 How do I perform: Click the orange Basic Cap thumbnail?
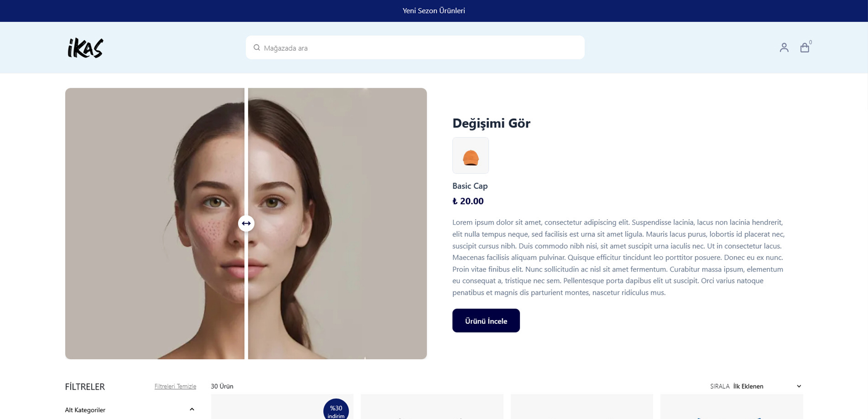pyautogui.click(x=471, y=155)
